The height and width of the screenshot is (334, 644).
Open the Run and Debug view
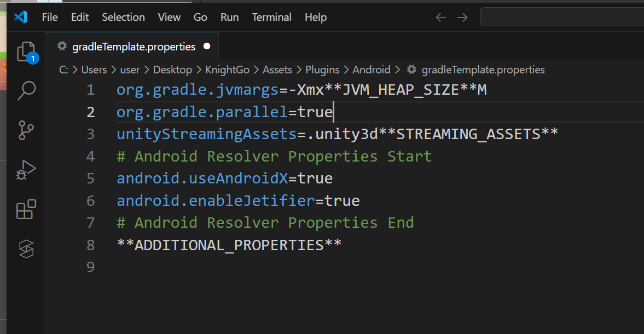pos(26,170)
